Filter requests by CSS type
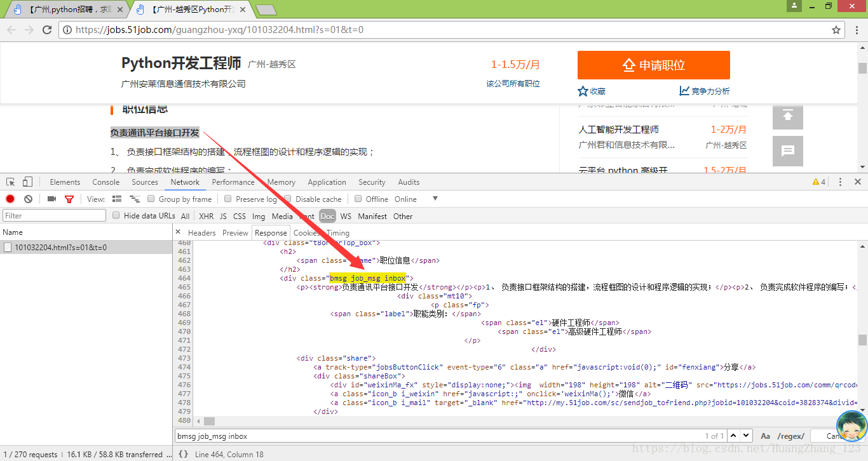Screen dimensions: 868x461 tap(240, 216)
